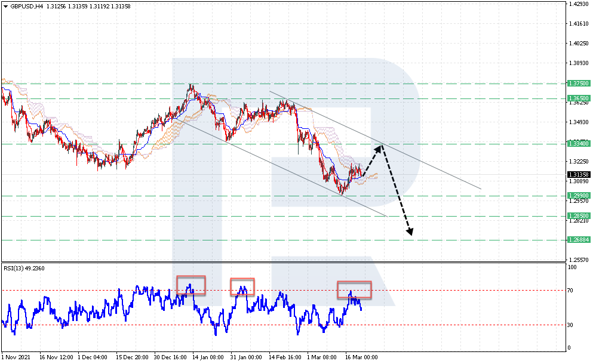Click the RSI value 49.2360 readout
The width and height of the screenshot is (593, 364).
click(x=35, y=267)
